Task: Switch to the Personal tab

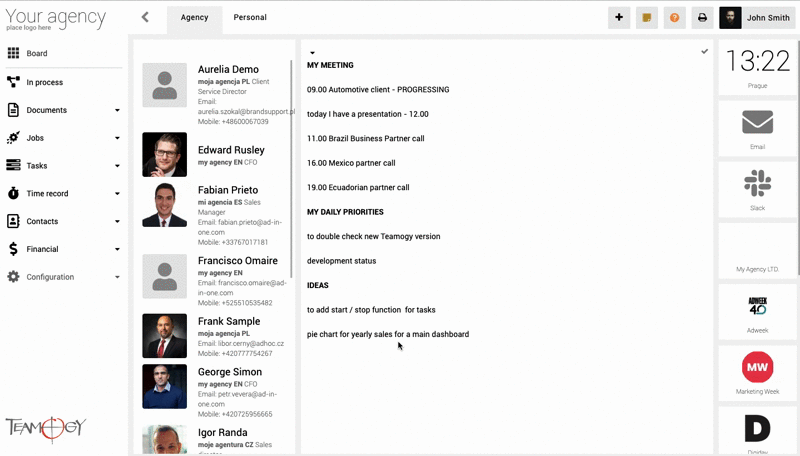Action: point(250,18)
